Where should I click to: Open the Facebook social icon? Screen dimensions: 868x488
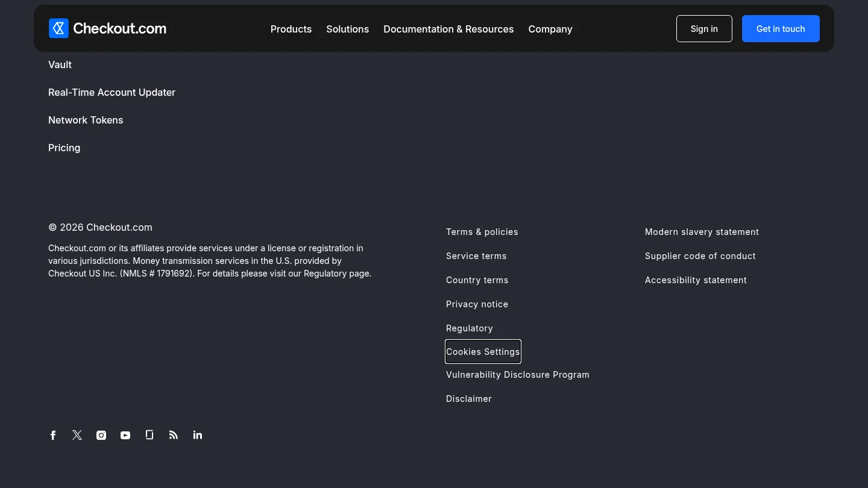click(x=53, y=435)
